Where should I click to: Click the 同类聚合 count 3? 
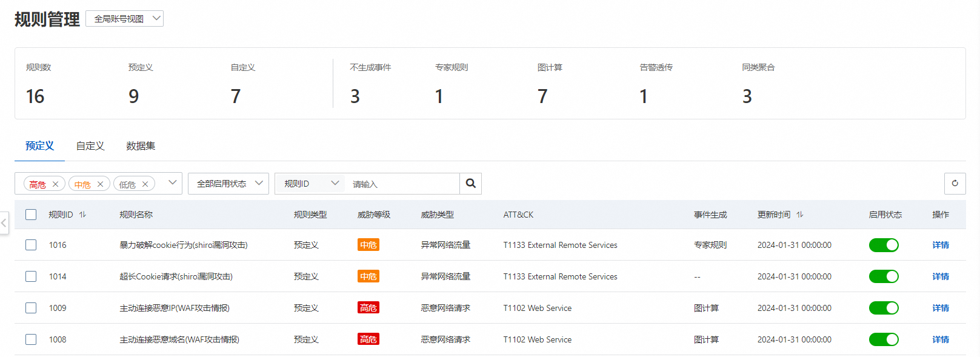pyautogui.click(x=747, y=96)
